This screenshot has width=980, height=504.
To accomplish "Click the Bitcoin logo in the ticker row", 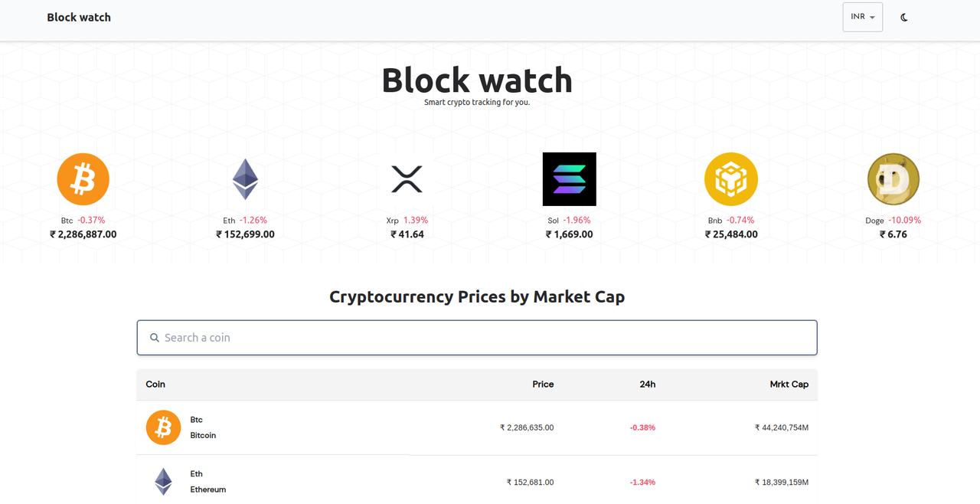I will 83,179.
